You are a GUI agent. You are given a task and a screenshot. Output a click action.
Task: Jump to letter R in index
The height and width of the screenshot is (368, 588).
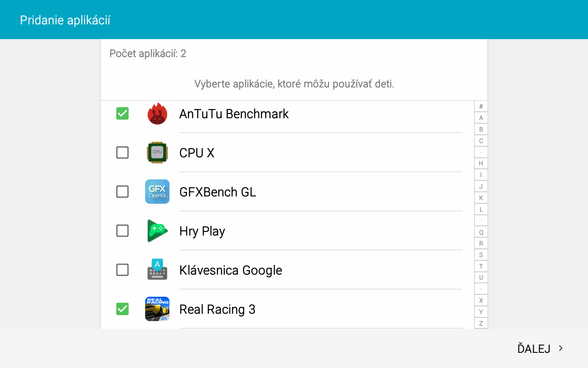click(x=481, y=243)
